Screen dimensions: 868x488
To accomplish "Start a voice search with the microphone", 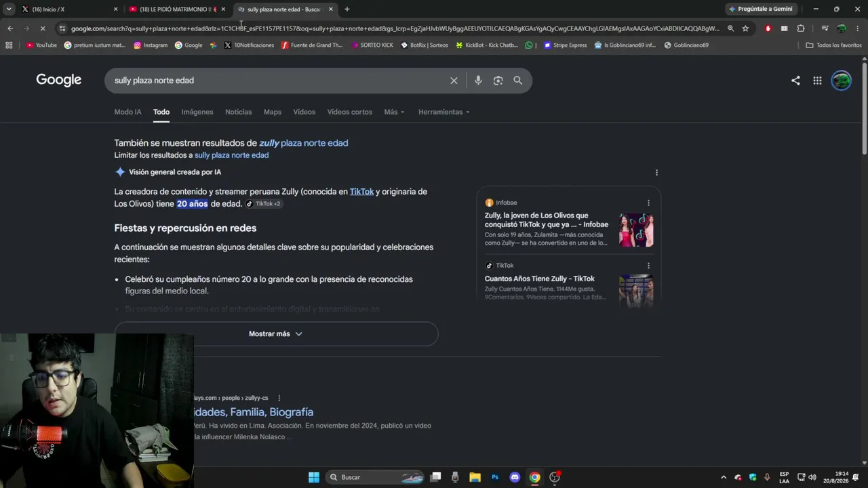I will [478, 81].
